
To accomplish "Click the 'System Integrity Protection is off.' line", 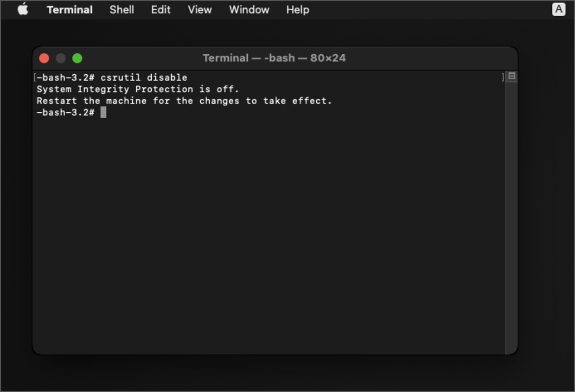I will pyautogui.click(x=138, y=89).
